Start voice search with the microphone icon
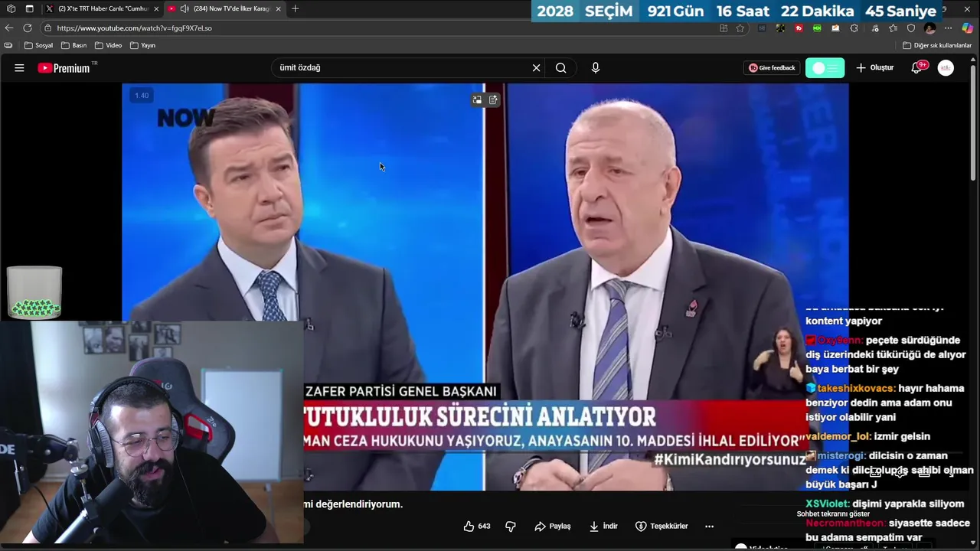Image resolution: width=980 pixels, height=551 pixels. pyautogui.click(x=596, y=67)
